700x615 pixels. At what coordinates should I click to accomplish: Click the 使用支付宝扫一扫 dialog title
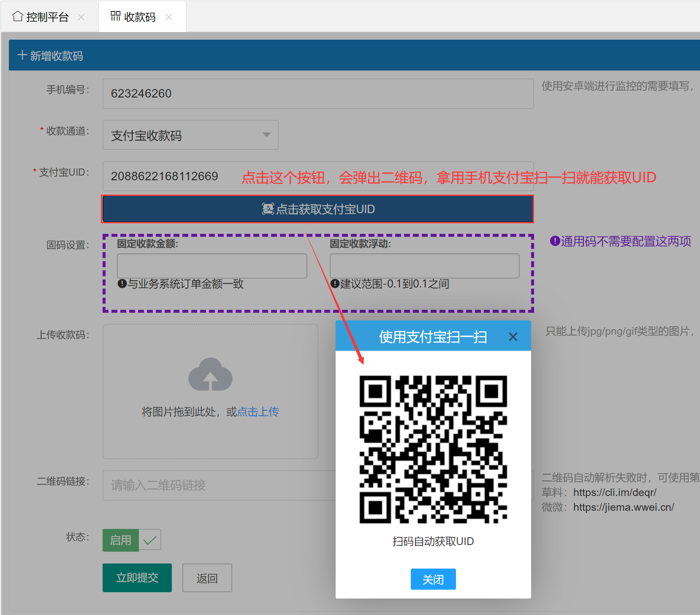click(x=433, y=337)
